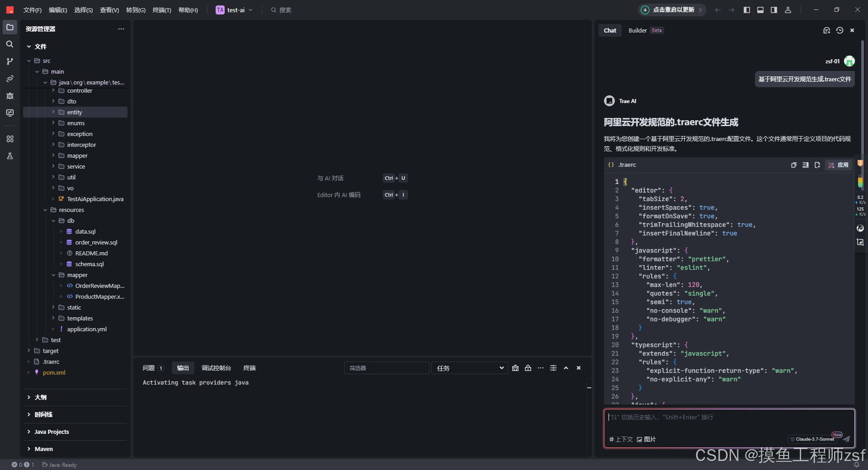Switch to the Builder tab
Viewport: 868px width, 470px height.
pos(637,30)
